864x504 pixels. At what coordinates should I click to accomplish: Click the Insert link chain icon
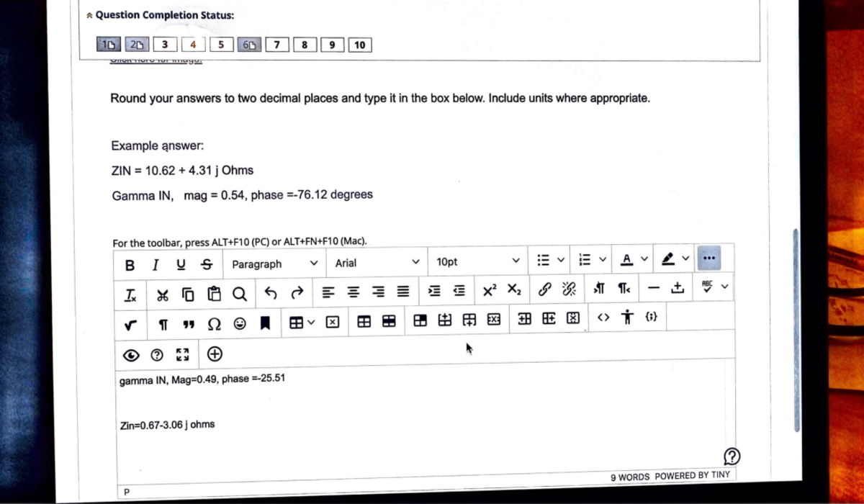click(x=546, y=290)
